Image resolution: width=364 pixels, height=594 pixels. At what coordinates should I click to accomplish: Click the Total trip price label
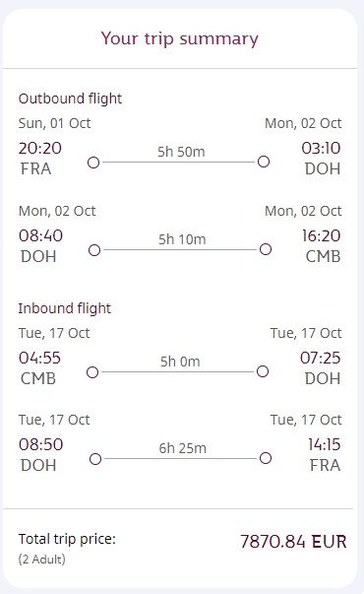point(67,539)
